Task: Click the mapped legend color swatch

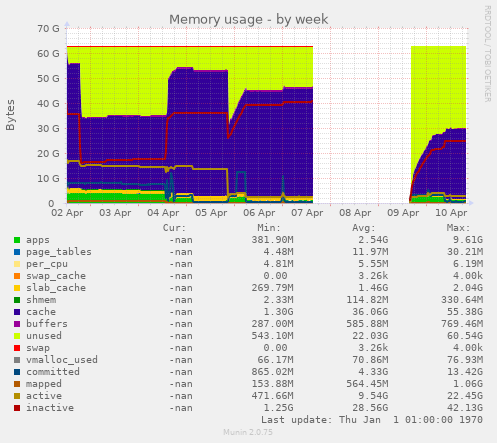Action: (17, 384)
